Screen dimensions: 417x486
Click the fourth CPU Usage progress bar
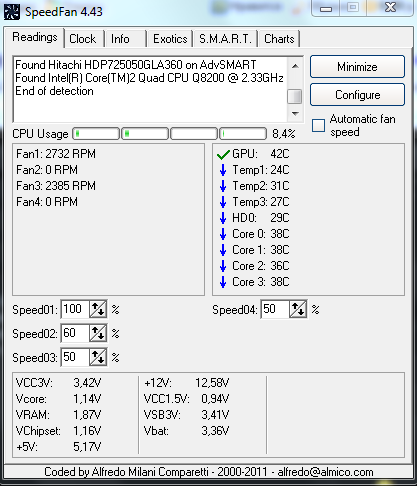coord(243,134)
